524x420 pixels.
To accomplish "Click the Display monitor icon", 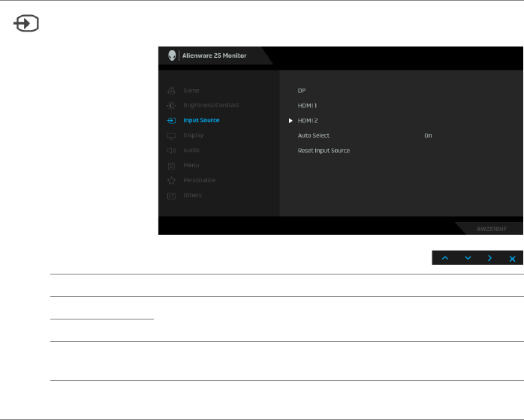I will point(171,136).
